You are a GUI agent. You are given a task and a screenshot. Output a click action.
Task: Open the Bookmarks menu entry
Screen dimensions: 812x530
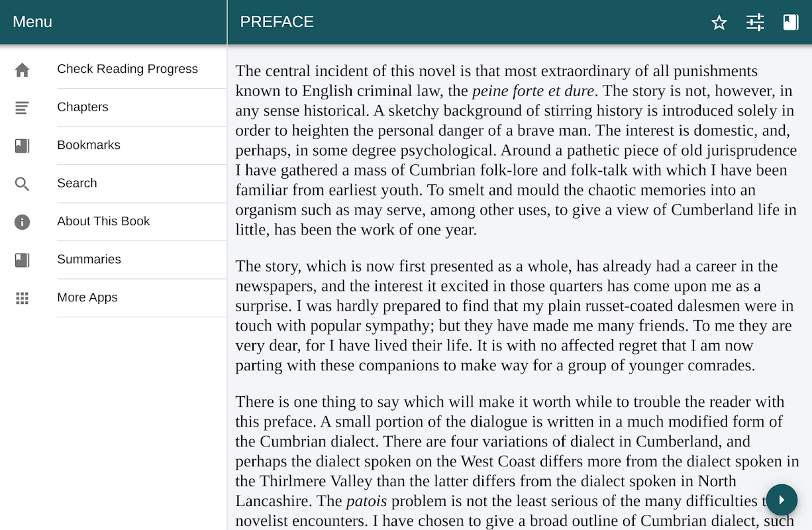(x=89, y=145)
